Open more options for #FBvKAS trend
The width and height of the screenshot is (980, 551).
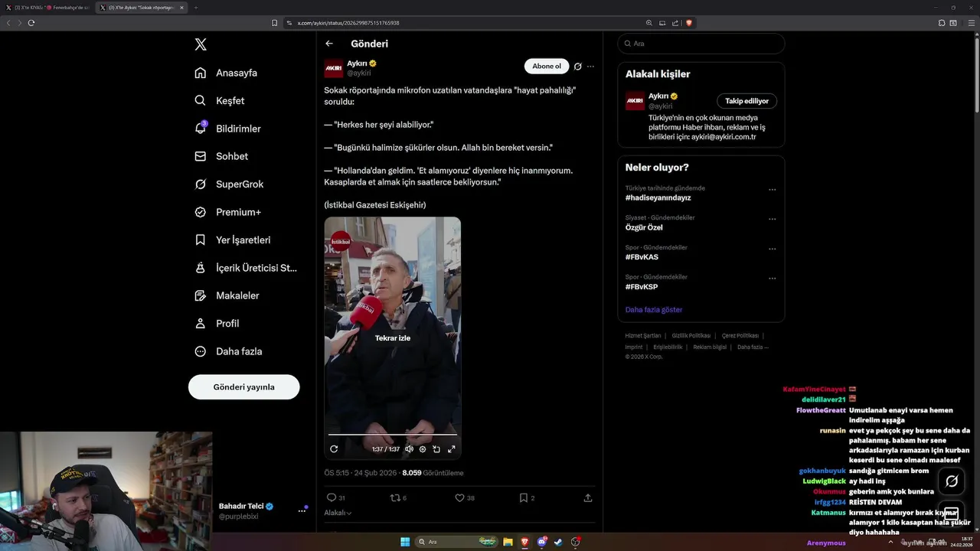772,249
